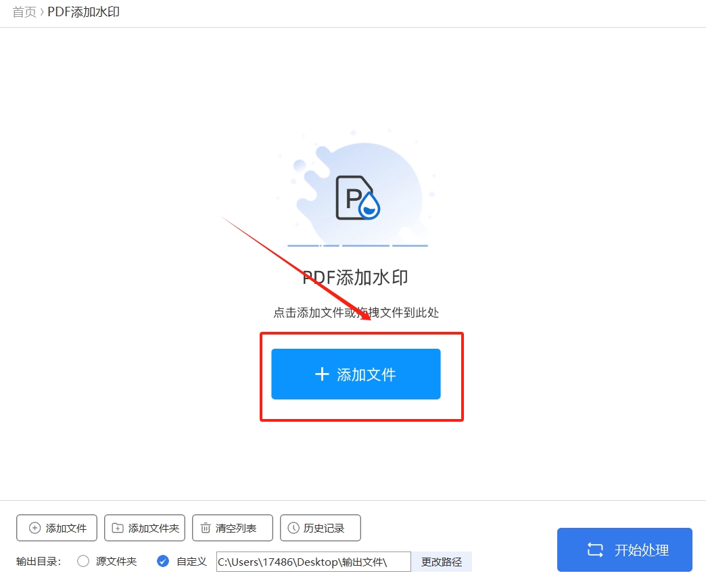Select the 自定义 output option
The image size is (706, 588).
(x=189, y=561)
